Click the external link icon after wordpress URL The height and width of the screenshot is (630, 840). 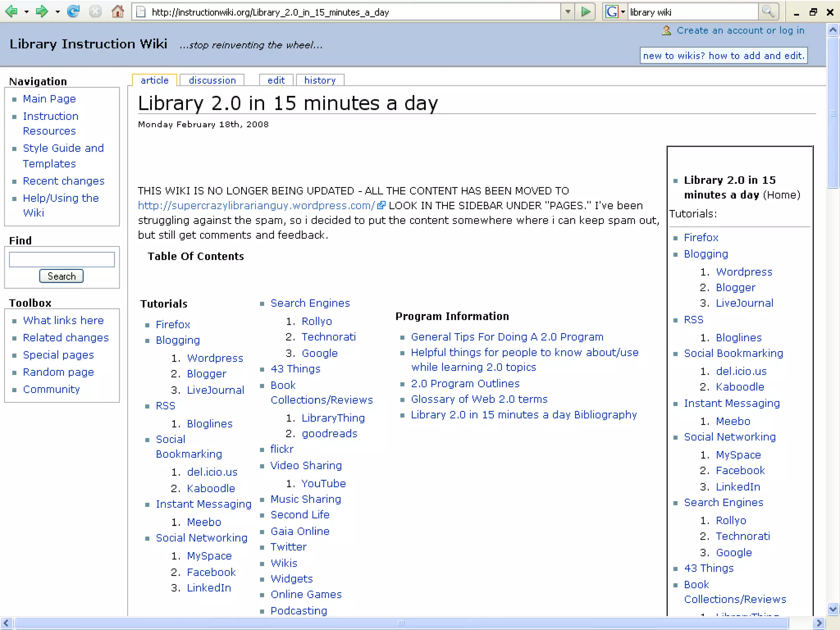click(x=381, y=205)
